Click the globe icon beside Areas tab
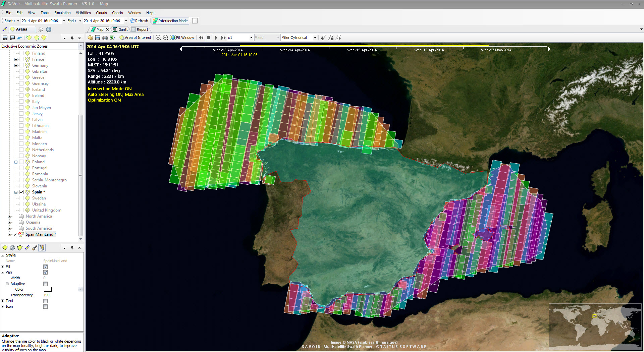 click(49, 30)
